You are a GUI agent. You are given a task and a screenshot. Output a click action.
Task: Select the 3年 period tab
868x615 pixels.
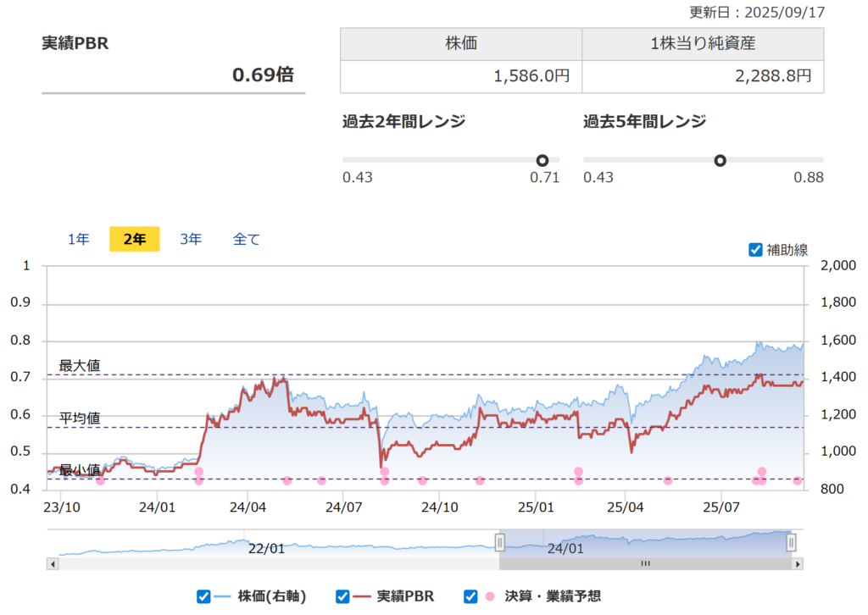point(191,240)
